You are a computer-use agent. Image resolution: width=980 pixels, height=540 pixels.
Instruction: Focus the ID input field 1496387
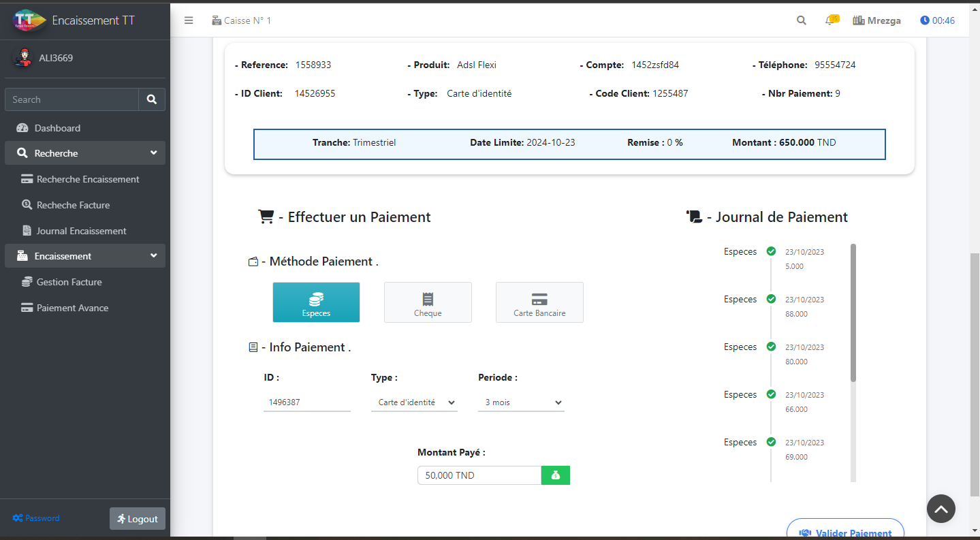307,402
